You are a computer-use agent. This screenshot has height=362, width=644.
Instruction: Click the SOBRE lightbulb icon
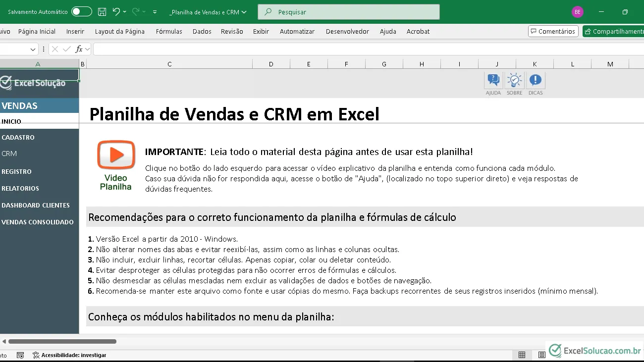[514, 80]
